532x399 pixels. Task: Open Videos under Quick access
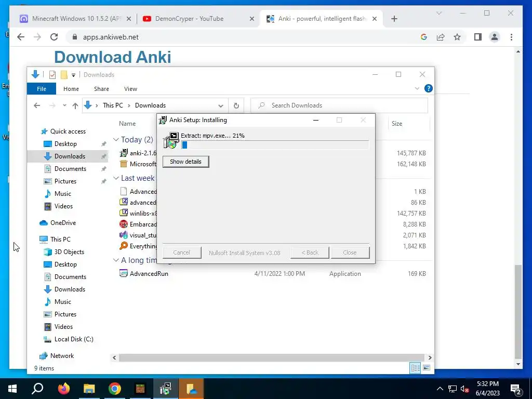(x=63, y=206)
